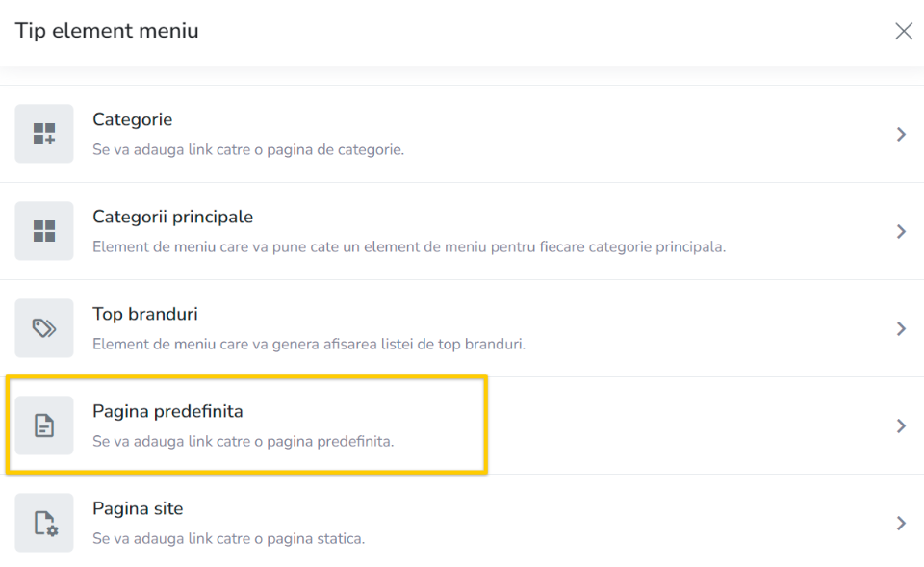Choose the Pagina site title
This screenshot has height=567, width=924.
click(x=138, y=508)
